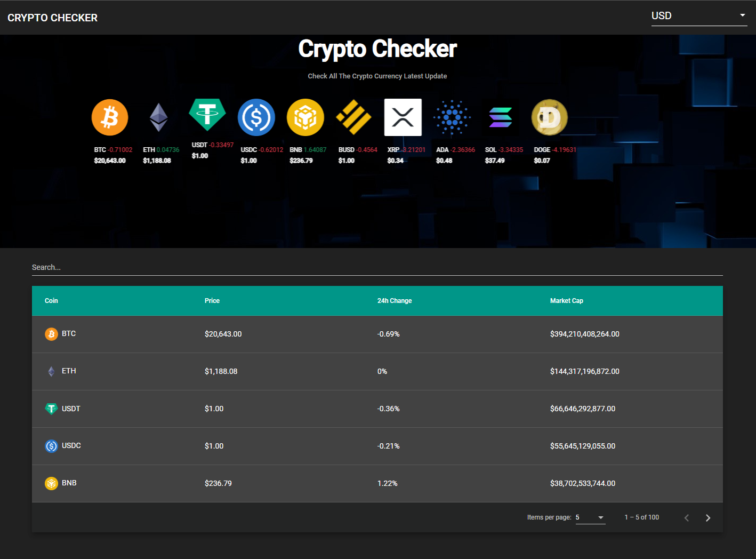This screenshot has width=756, height=559.
Task: Select the Ethereum icon in the hero section
Action: point(158,117)
